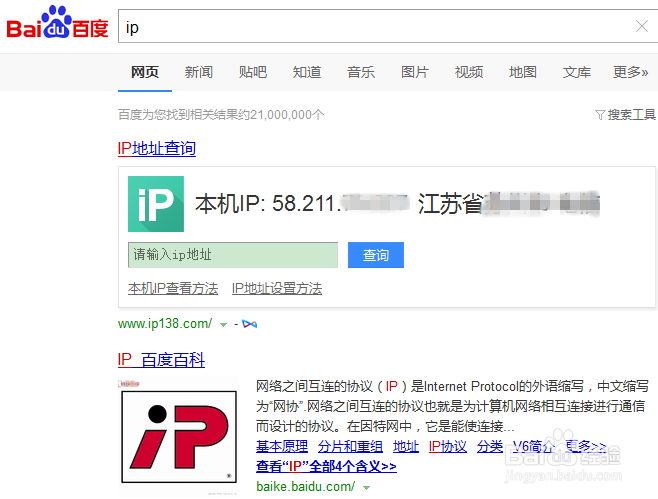Click the search tools 搜索工具 label

tap(632, 115)
